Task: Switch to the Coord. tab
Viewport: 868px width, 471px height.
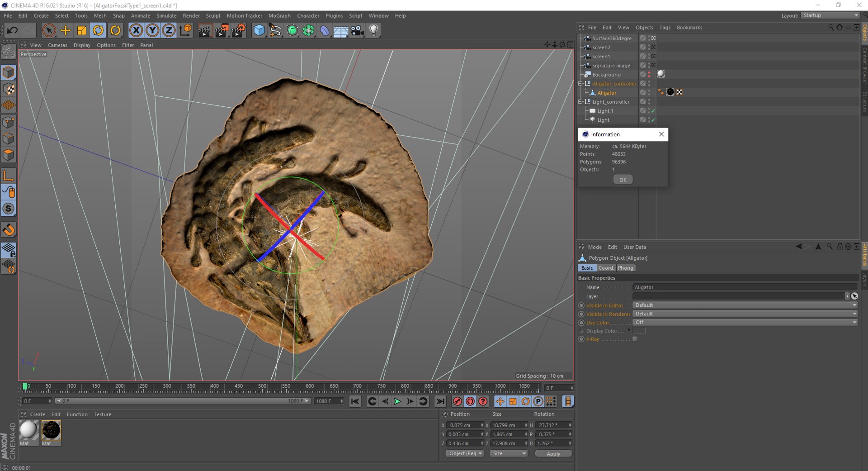Action: click(606, 268)
